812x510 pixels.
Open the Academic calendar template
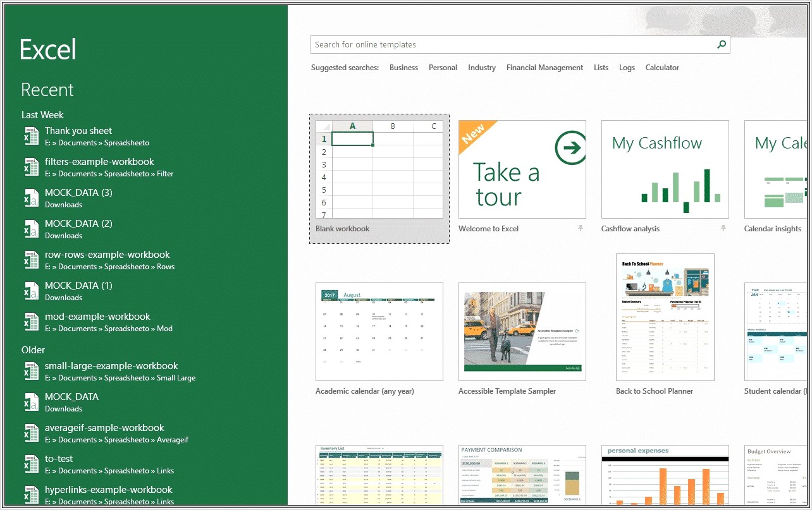(x=379, y=332)
